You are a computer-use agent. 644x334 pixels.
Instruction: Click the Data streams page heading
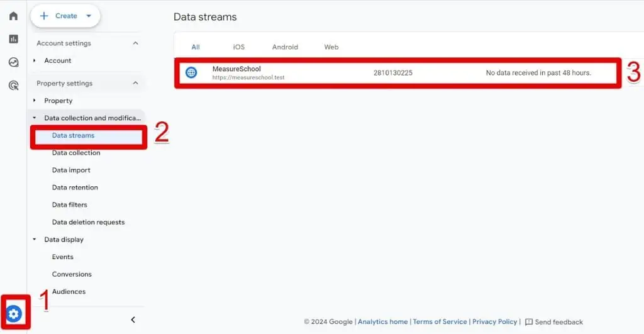[205, 17]
